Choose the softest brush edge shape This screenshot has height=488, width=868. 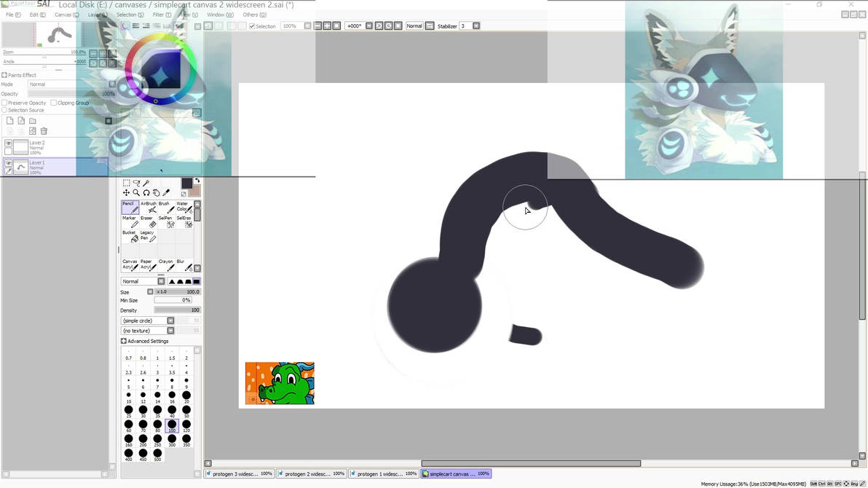(172, 281)
